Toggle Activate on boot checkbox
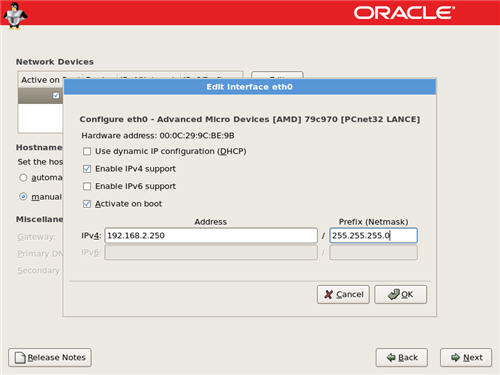This screenshot has height=375, width=500. coord(87,204)
